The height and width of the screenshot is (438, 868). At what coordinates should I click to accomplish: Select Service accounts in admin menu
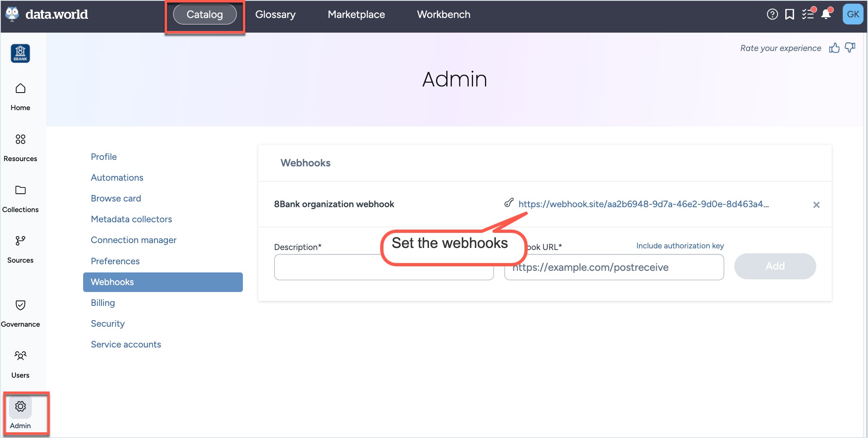click(126, 344)
